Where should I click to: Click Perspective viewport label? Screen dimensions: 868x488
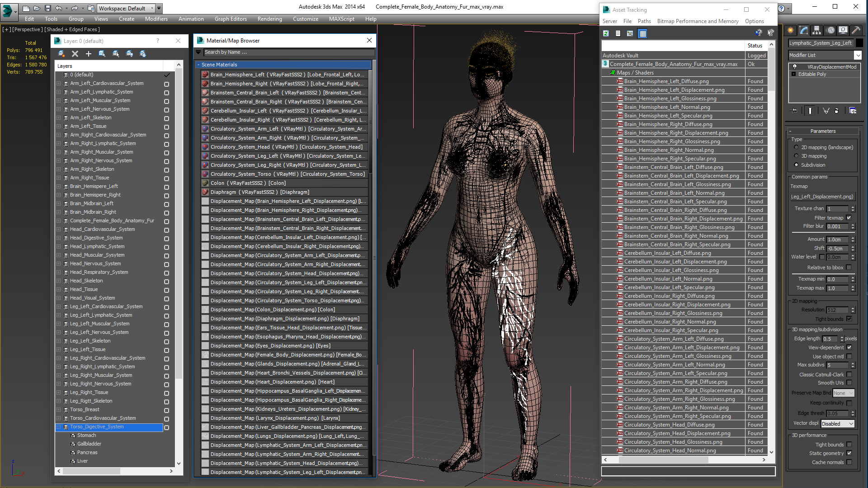point(27,29)
